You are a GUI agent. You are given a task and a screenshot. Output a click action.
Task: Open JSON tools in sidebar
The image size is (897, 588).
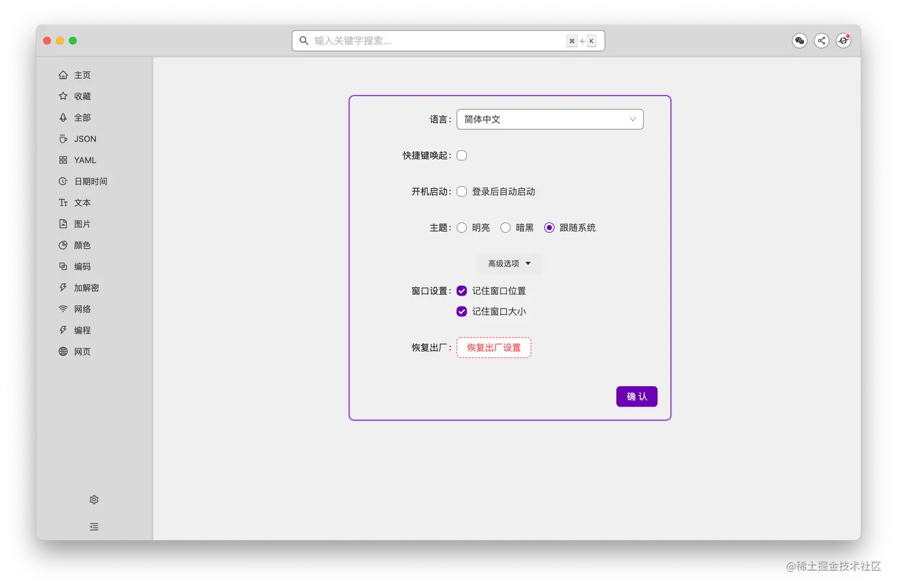[x=85, y=139]
